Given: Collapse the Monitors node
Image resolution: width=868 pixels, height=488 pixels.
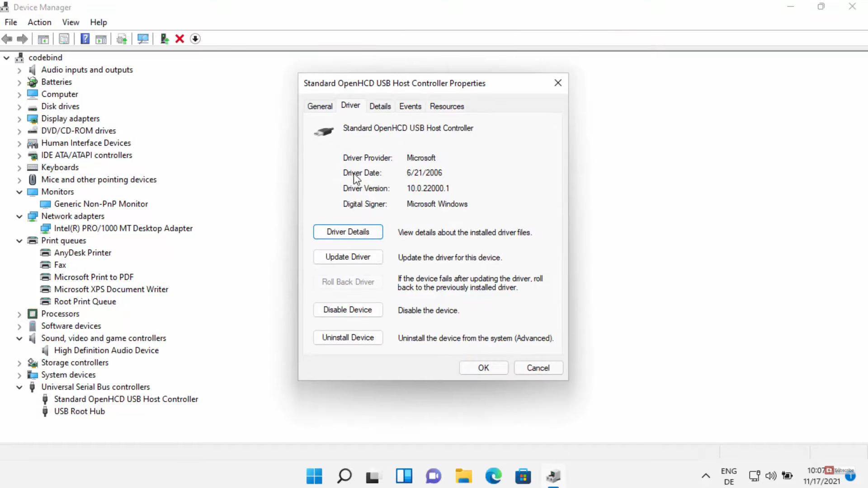Looking at the screenshot, I should (x=19, y=192).
